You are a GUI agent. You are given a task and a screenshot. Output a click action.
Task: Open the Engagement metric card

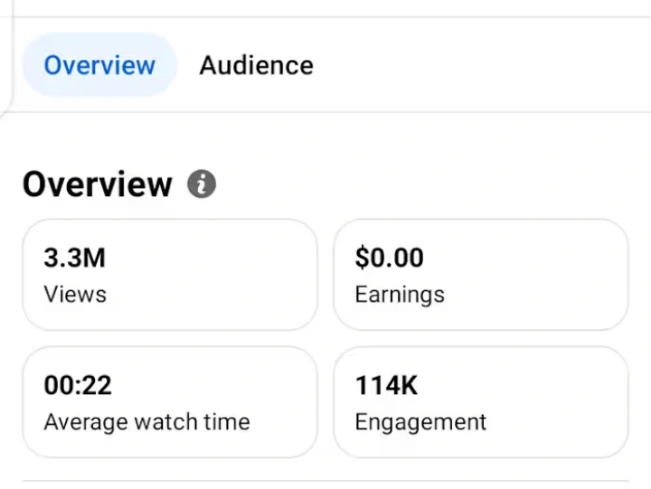(x=480, y=402)
